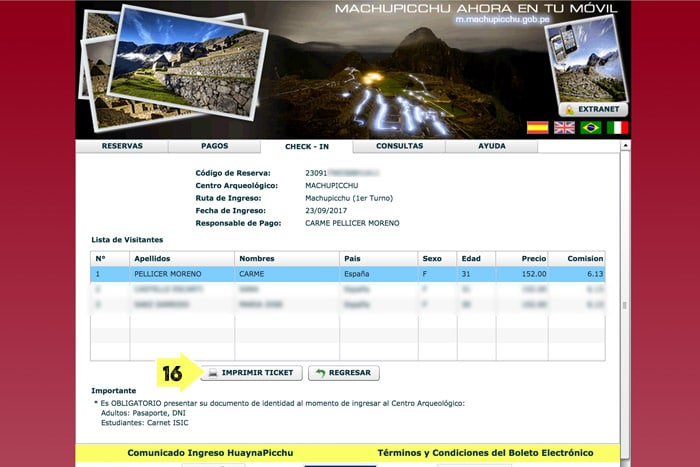The image size is (700, 467).
Task: Sort by the Nombres column header
Action: (x=287, y=259)
